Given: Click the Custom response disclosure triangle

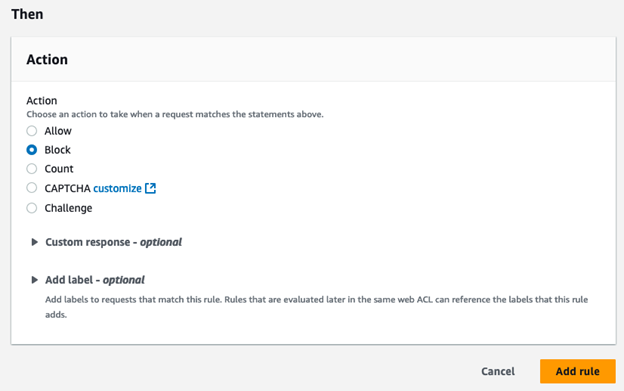Looking at the screenshot, I should (35, 242).
